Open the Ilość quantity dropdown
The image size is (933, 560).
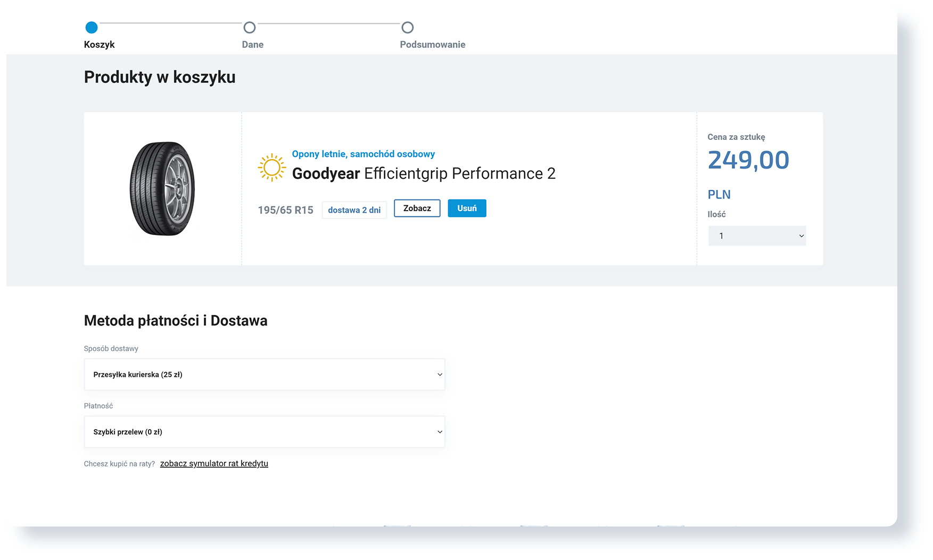(x=757, y=236)
